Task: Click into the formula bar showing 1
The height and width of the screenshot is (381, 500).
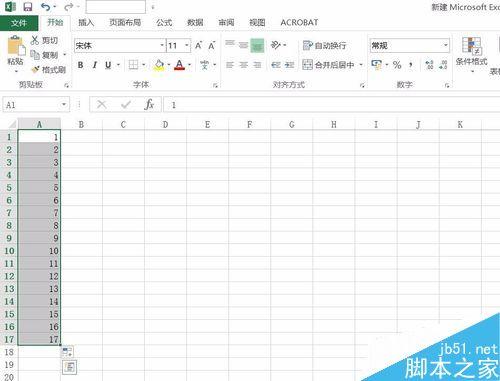Action: coord(332,105)
